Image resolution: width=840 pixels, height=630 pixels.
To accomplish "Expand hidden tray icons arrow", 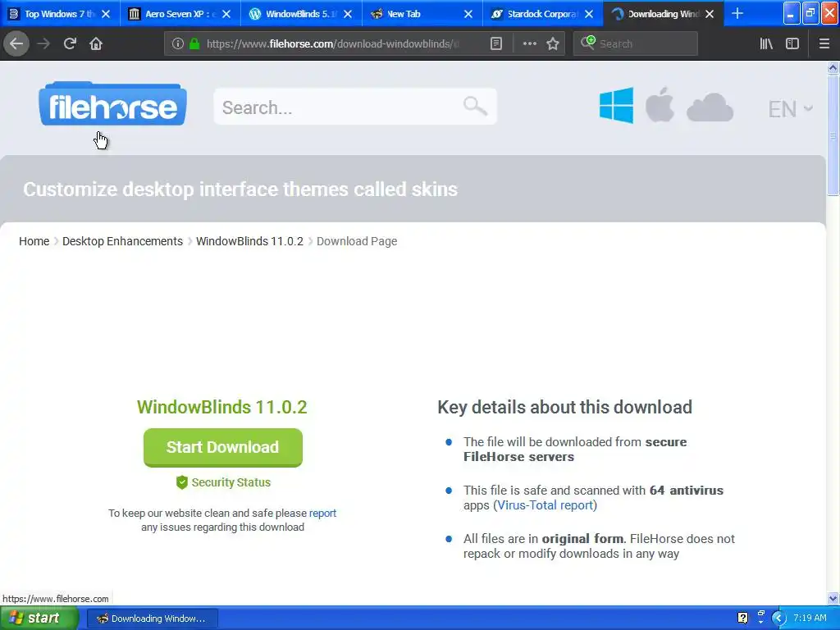I will 778,619.
